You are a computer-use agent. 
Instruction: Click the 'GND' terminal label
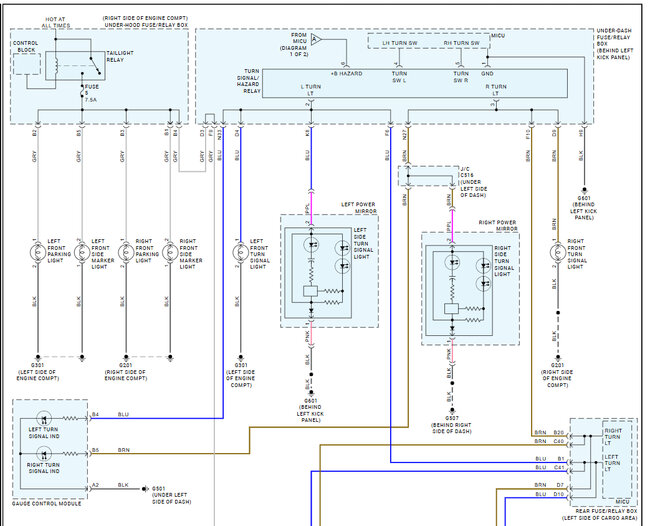click(487, 73)
